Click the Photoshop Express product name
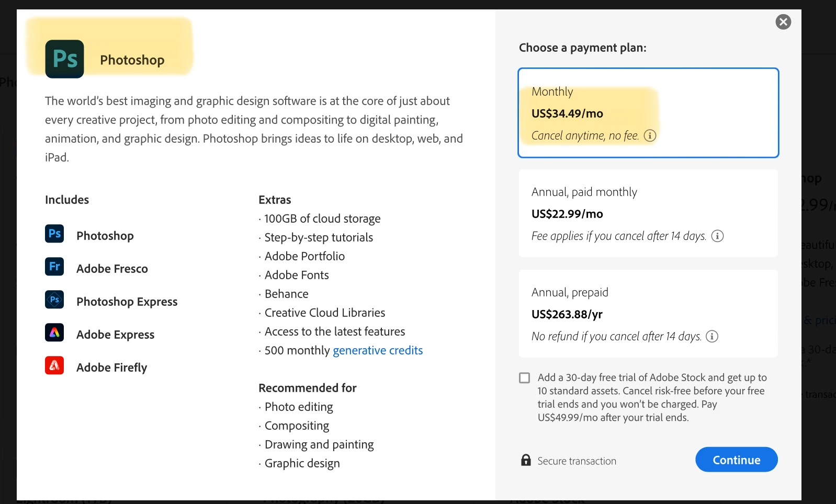 (x=127, y=302)
